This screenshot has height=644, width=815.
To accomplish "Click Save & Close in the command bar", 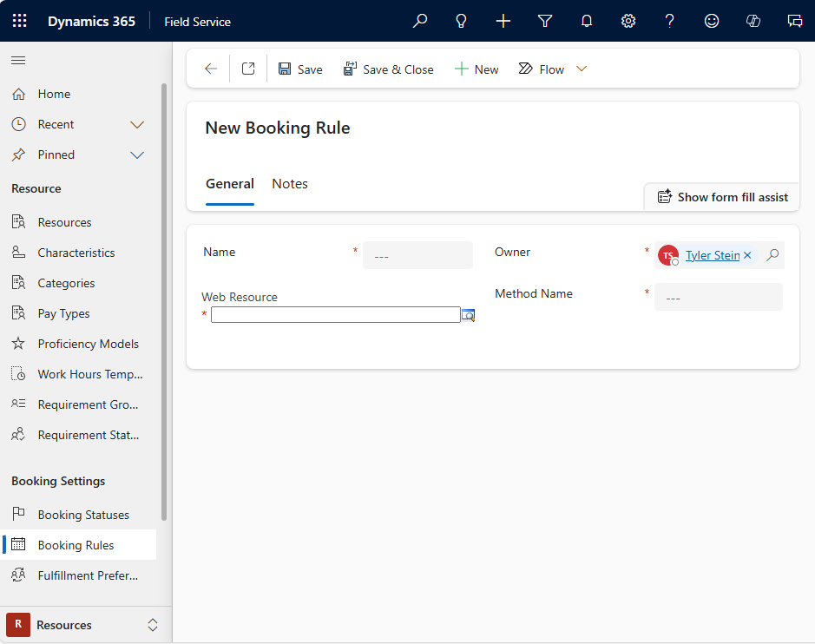I will point(388,69).
